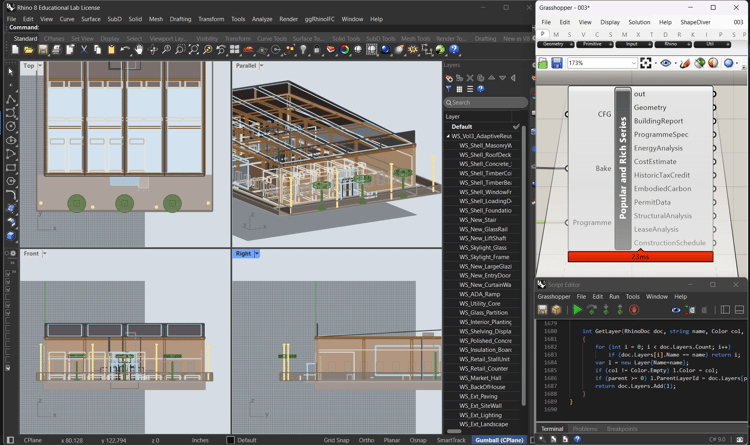Click the Undo arrow icon
750x445 pixels.
[x=125, y=49]
